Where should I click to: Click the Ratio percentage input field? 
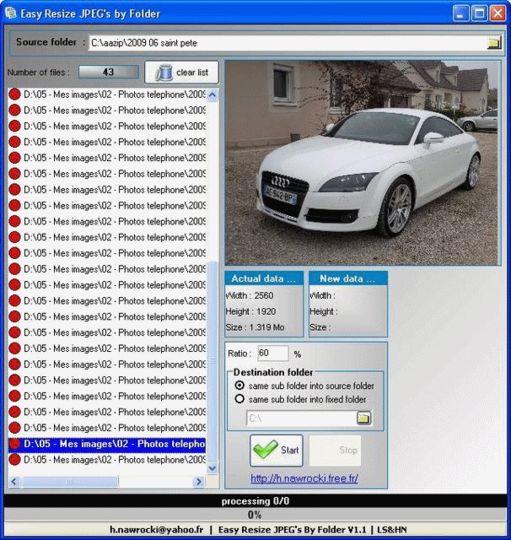(x=273, y=353)
